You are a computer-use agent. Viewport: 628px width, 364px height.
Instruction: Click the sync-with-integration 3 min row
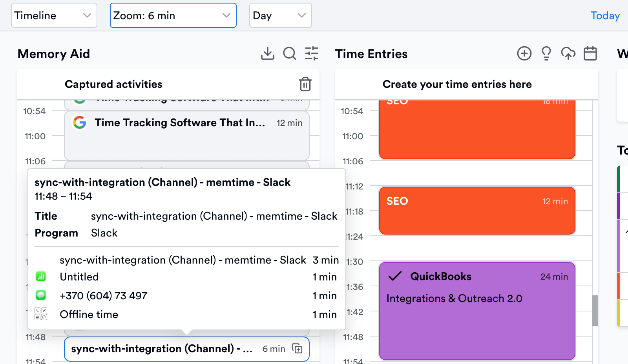186,260
